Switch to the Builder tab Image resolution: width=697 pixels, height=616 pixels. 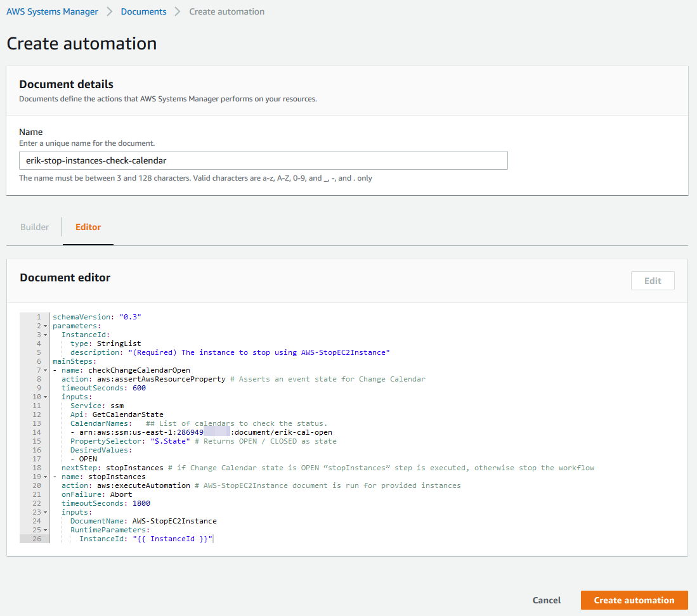(x=34, y=227)
